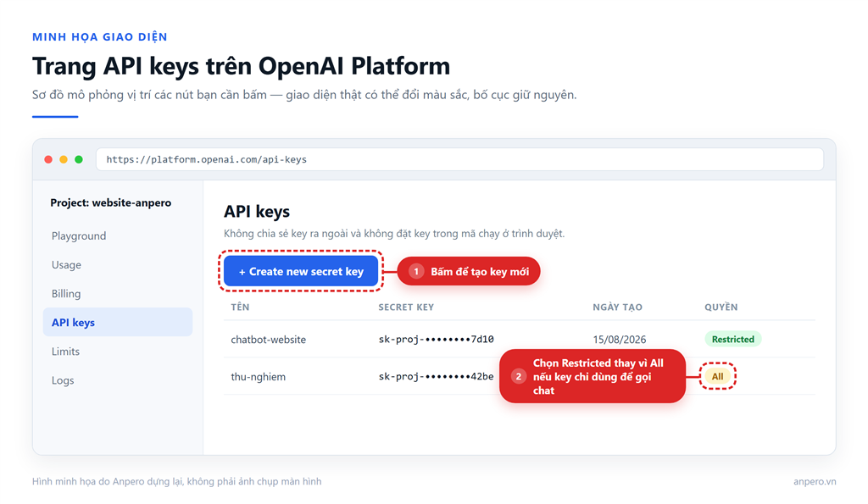Click the Create new secret key button
Screen dimensions: 868x504
301,271
